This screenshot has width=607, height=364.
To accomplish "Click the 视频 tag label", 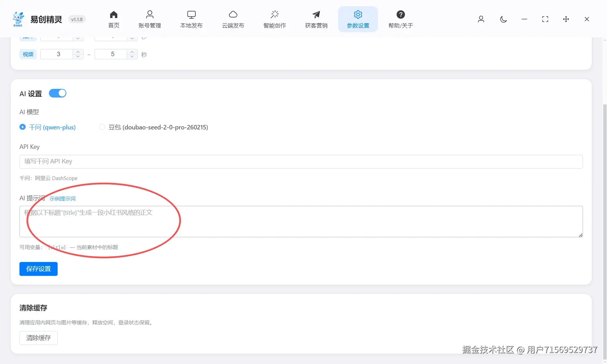I will click(28, 54).
